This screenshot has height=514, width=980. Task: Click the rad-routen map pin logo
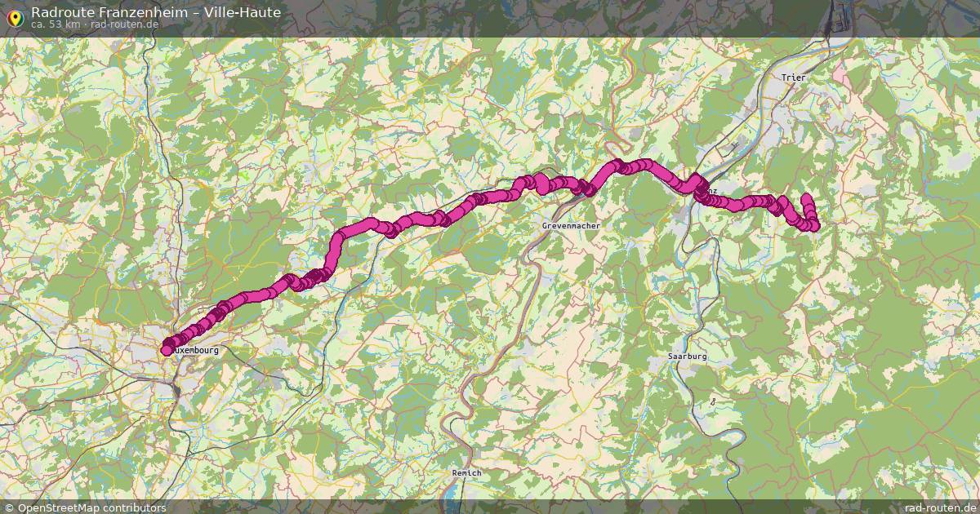point(15,16)
